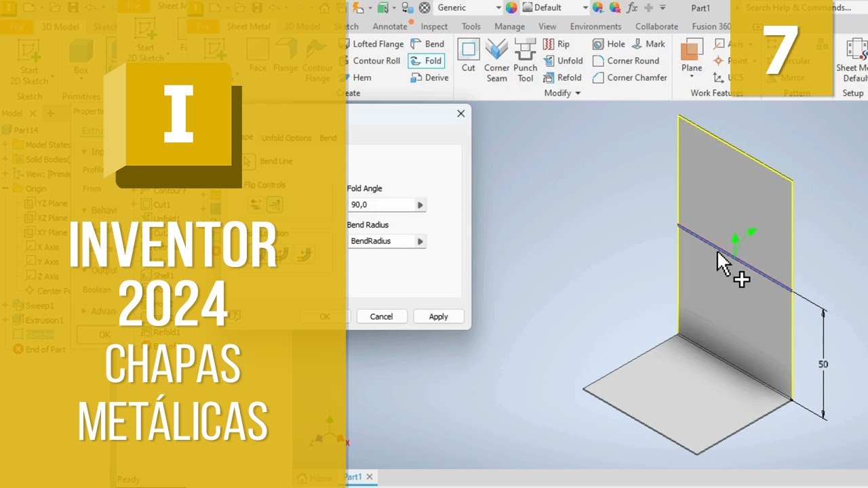Image resolution: width=868 pixels, height=488 pixels.
Task: Open Customize Quick Access Toolbar dropdown
Action: pyautogui.click(x=662, y=7)
